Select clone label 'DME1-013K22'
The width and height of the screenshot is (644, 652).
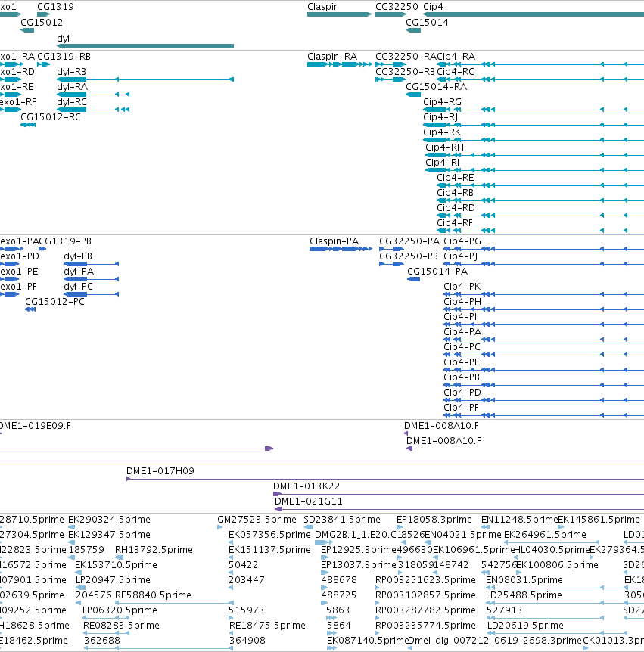click(x=306, y=486)
